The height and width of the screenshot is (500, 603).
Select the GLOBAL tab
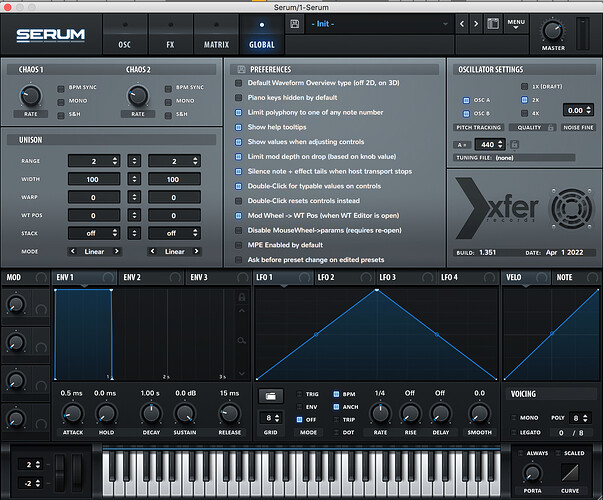(x=262, y=35)
